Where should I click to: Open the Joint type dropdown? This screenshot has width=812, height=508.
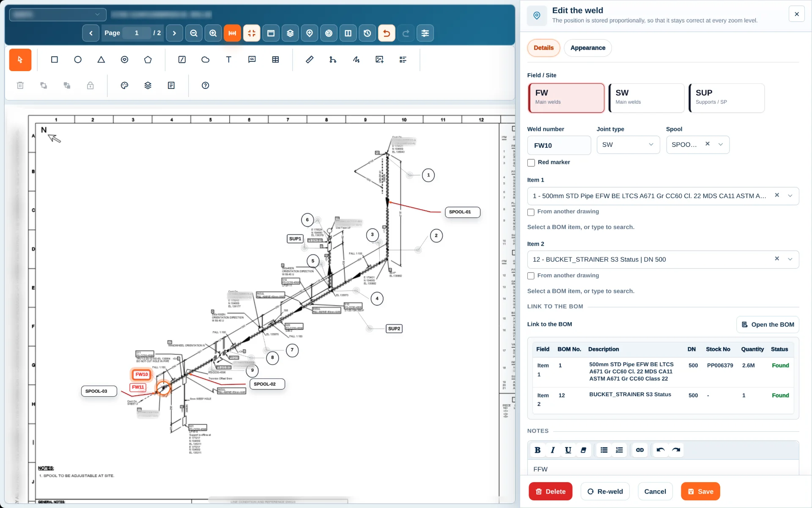pos(628,145)
